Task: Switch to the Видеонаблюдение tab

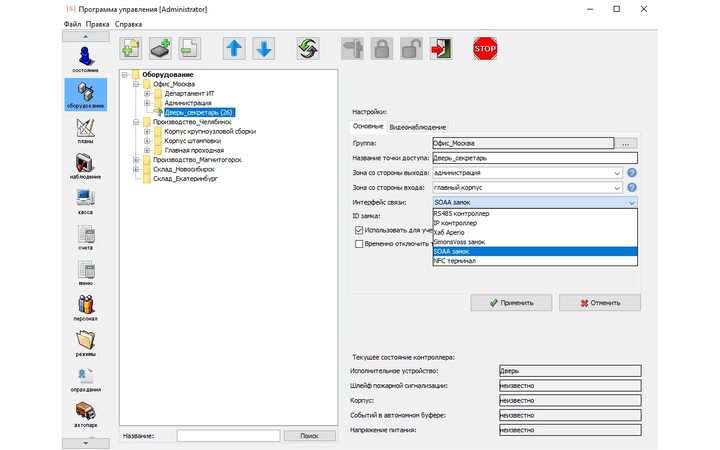Action: coord(418,127)
